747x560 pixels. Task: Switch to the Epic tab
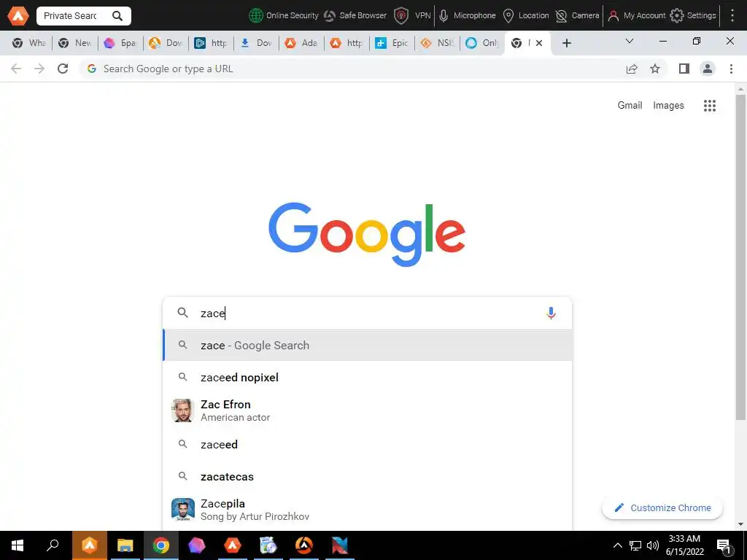(392, 43)
